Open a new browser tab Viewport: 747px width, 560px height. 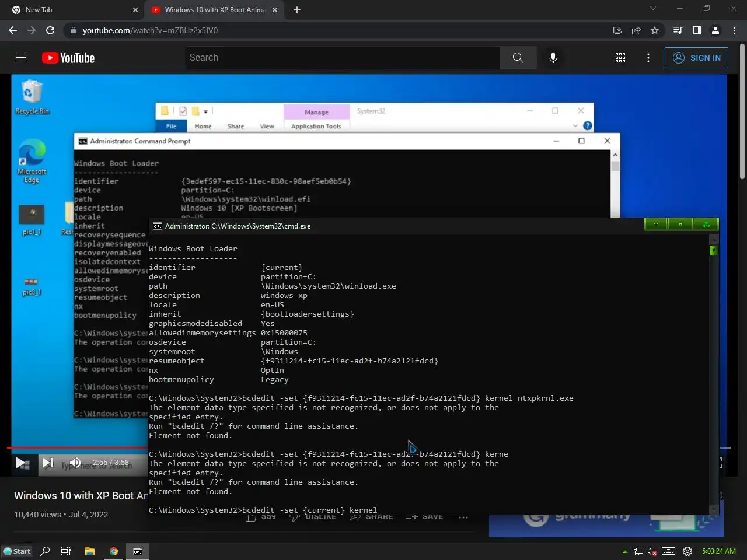pyautogui.click(x=297, y=10)
